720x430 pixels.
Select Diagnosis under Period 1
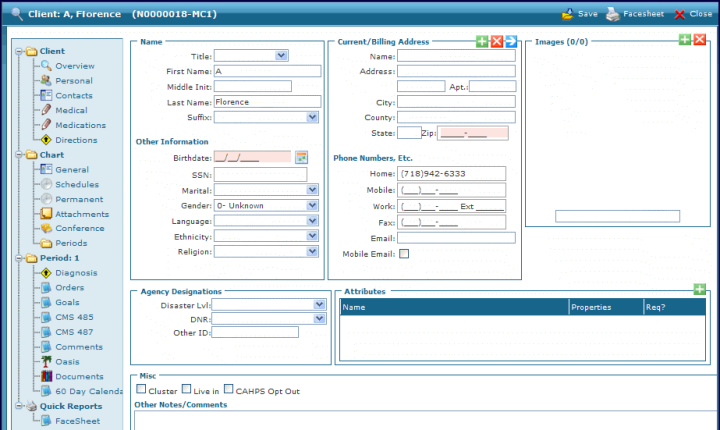coord(76,273)
